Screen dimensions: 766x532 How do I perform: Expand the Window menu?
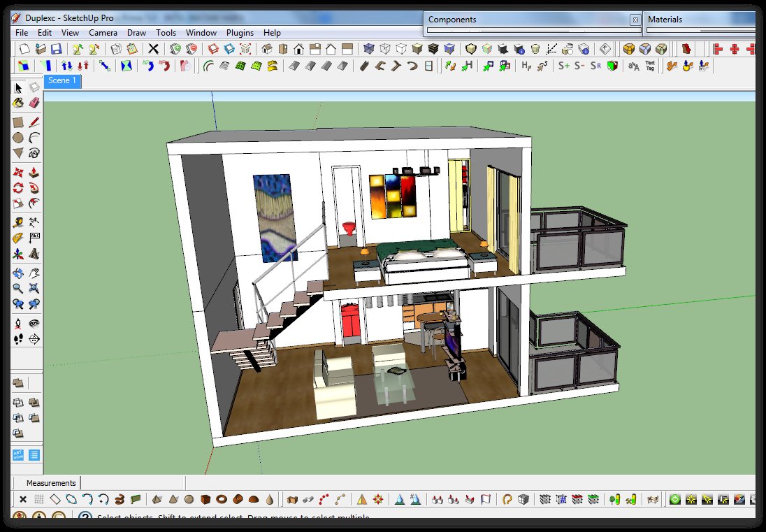(x=201, y=33)
